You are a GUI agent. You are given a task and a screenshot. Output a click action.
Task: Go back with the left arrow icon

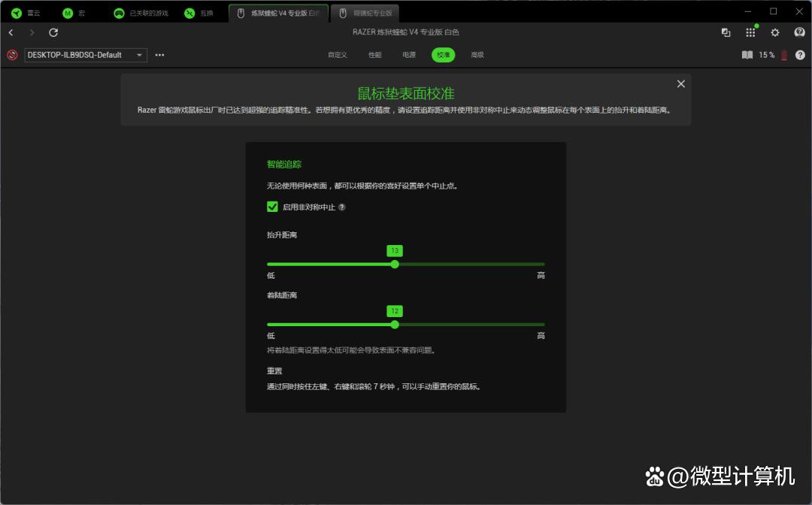[x=11, y=32]
